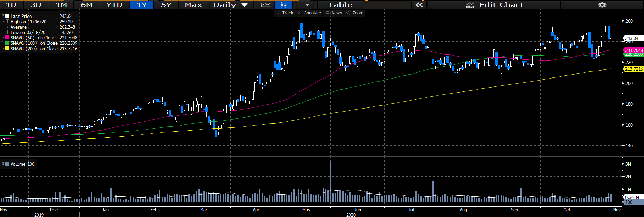This screenshot has height=217, width=644.
Task: Open chart settings gear icon
Action: (x=602, y=5)
